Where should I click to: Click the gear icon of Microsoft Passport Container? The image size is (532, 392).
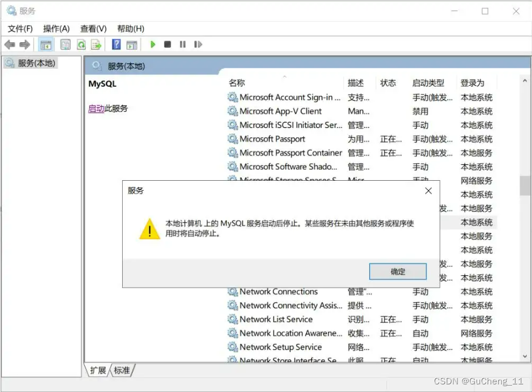233,153
